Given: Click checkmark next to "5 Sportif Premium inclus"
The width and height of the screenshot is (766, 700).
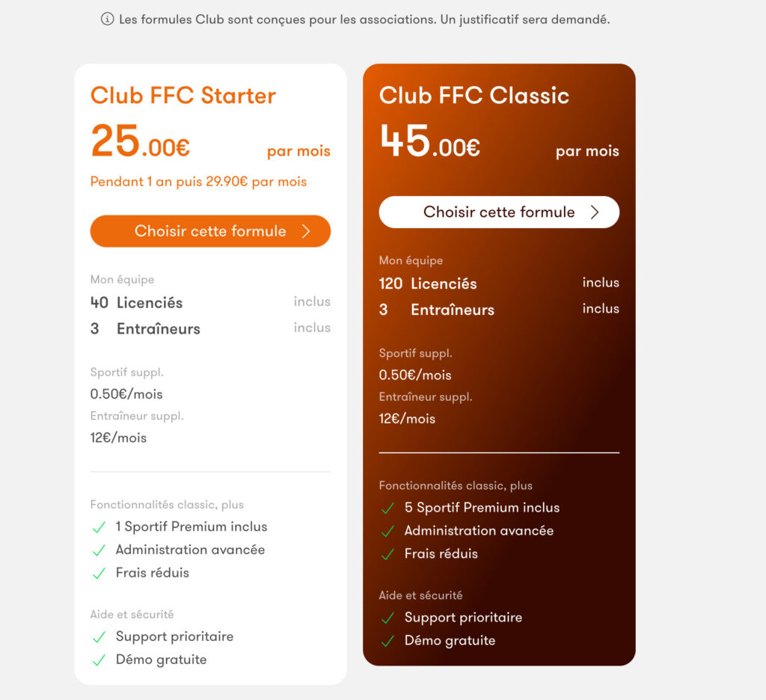Looking at the screenshot, I should point(387,509).
